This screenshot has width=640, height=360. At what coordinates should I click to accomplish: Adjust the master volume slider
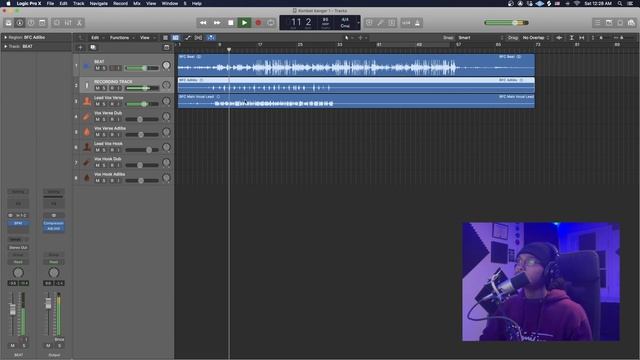pyautogui.click(x=506, y=23)
